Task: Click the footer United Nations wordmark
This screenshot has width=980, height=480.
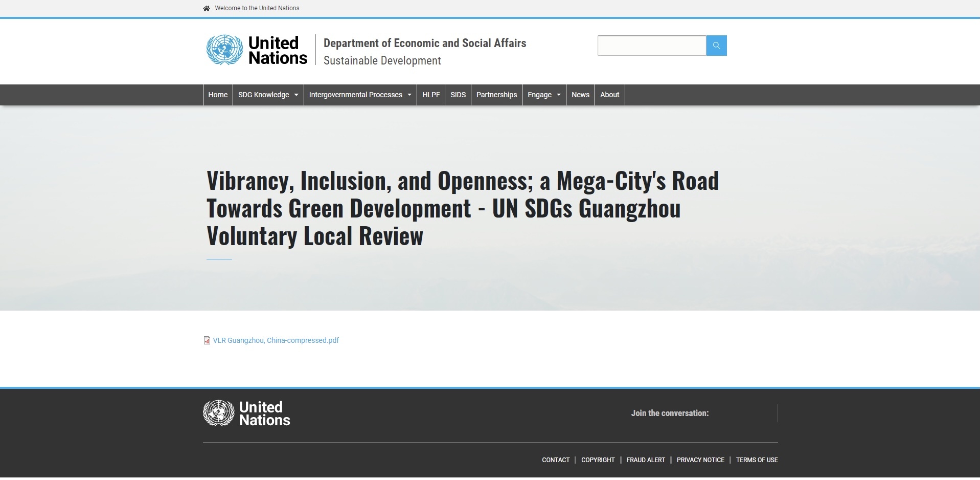Action: (264, 413)
